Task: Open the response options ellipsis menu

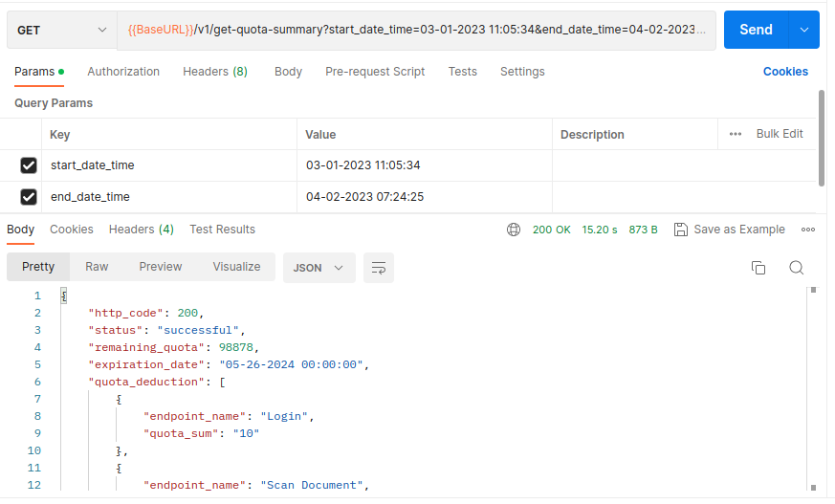Action: click(x=808, y=230)
